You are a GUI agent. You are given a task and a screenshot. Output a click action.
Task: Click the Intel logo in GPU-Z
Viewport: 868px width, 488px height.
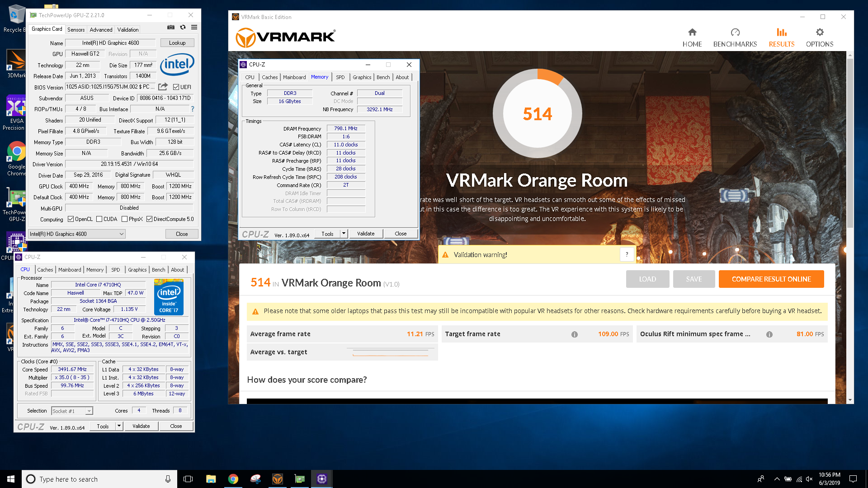177,64
